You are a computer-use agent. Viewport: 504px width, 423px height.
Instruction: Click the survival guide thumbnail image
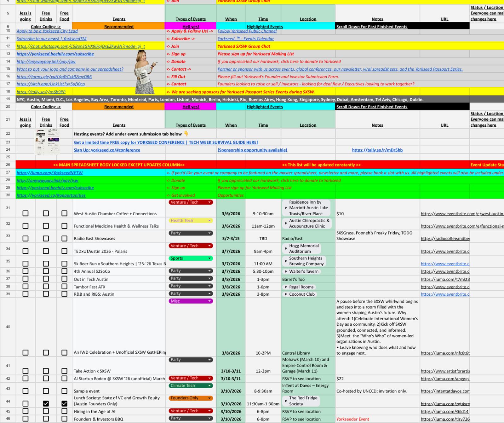[47, 142]
